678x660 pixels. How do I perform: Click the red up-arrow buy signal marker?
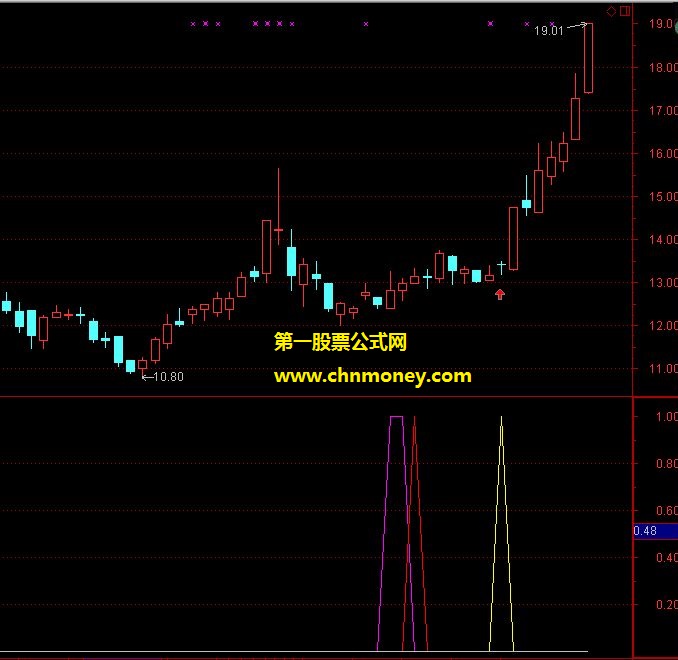coord(500,294)
